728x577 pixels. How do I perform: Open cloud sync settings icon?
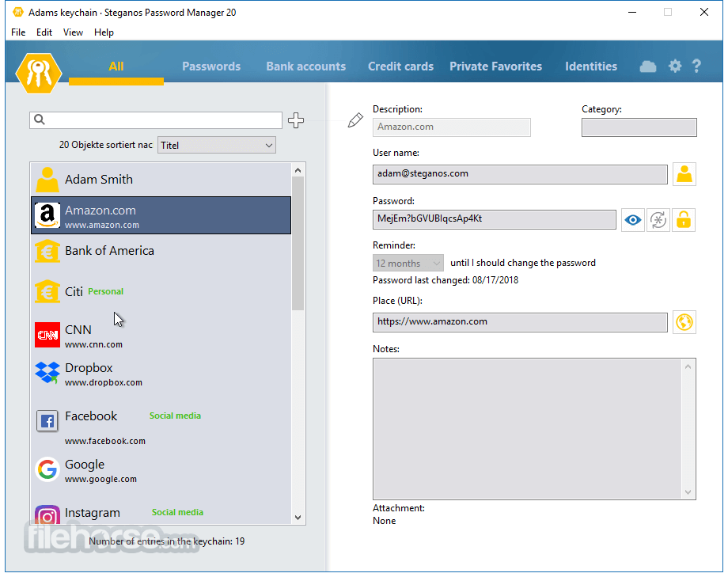(647, 66)
